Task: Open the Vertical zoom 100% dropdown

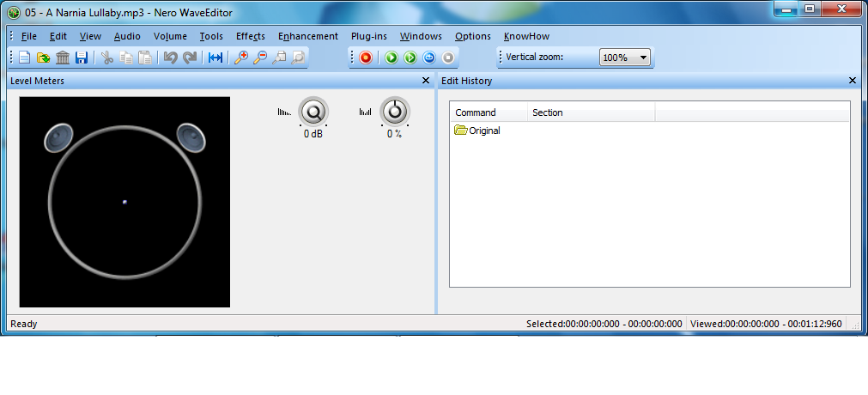Action: click(x=624, y=58)
